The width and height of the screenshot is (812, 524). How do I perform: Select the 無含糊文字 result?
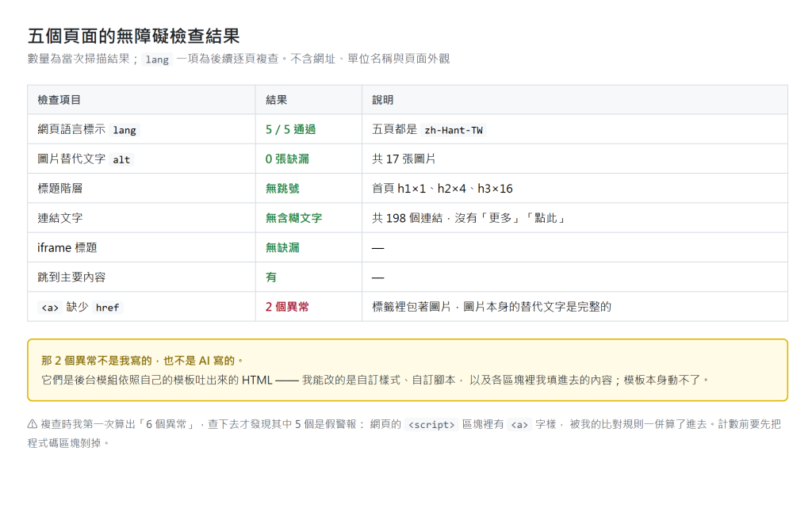293,218
